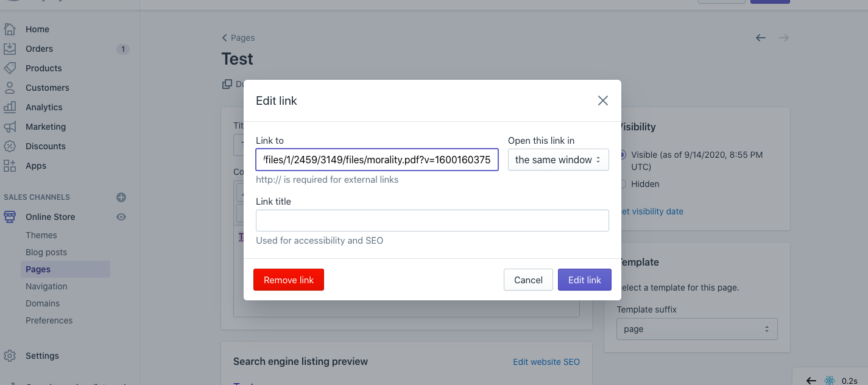Add a sales channel plus icon
This screenshot has width=868, height=385.
pos(121,197)
